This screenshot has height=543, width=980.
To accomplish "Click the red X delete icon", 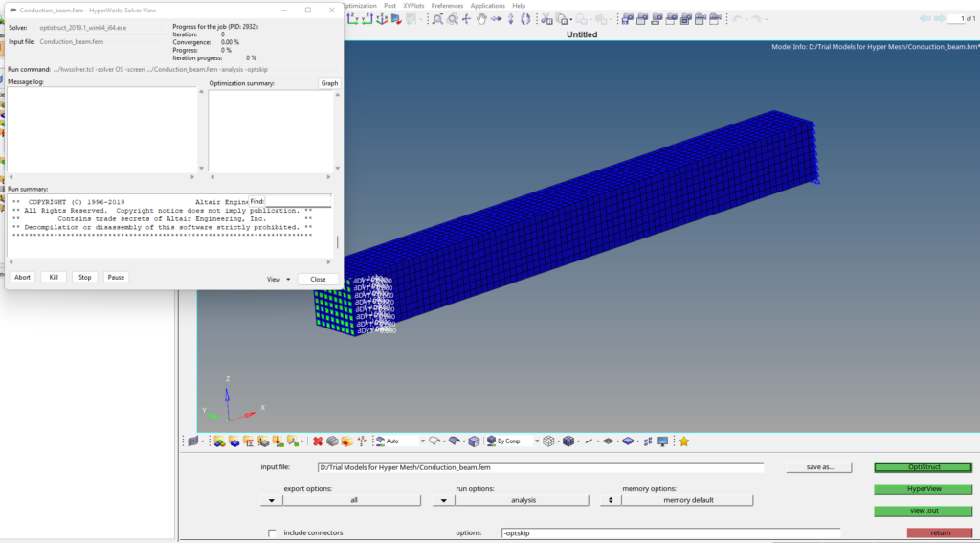I will [318, 441].
